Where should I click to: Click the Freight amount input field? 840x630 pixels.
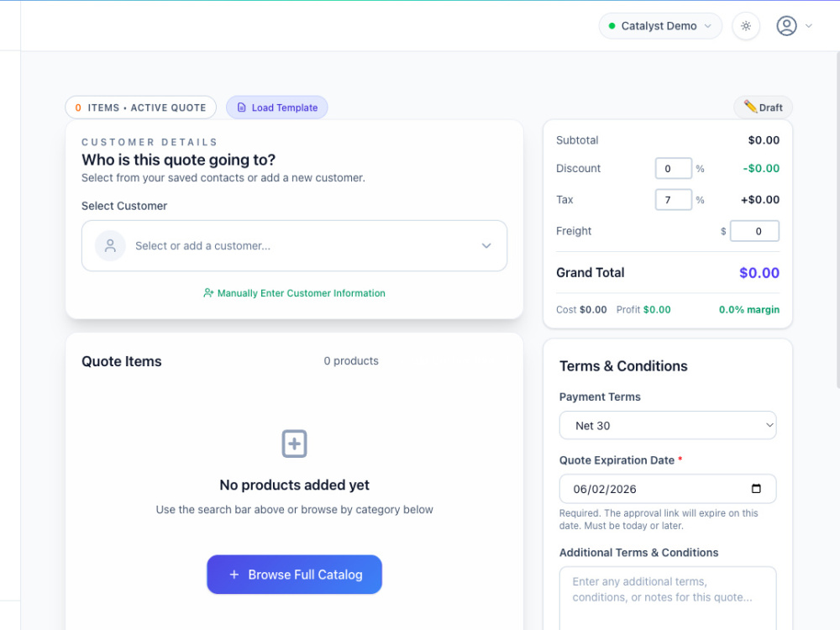coord(755,231)
